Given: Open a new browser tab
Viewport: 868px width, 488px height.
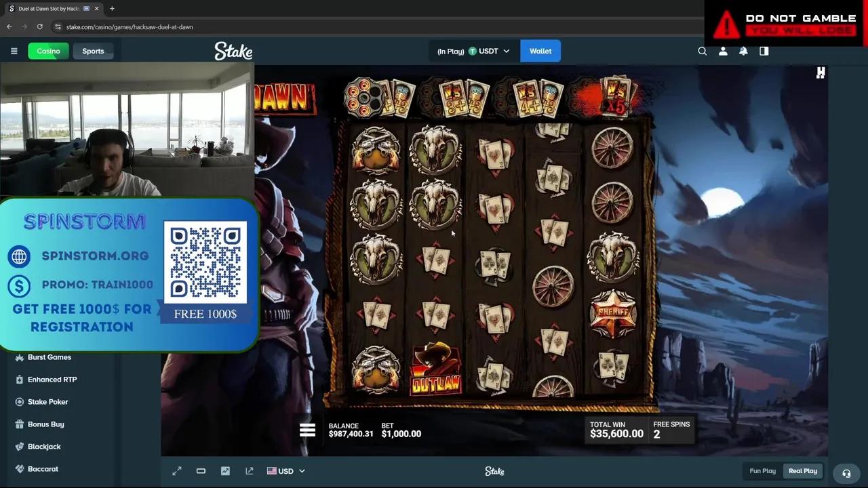Looking at the screenshot, I should click(112, 8).
